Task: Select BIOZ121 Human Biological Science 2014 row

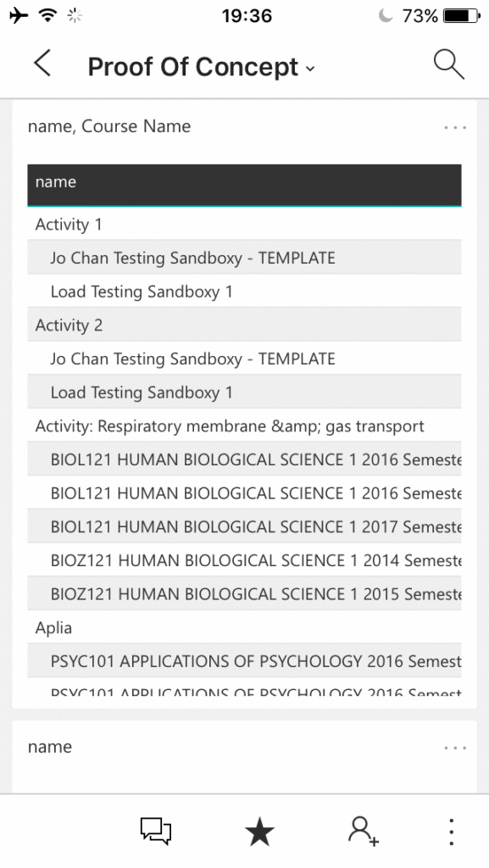Action: coord(244,559)
